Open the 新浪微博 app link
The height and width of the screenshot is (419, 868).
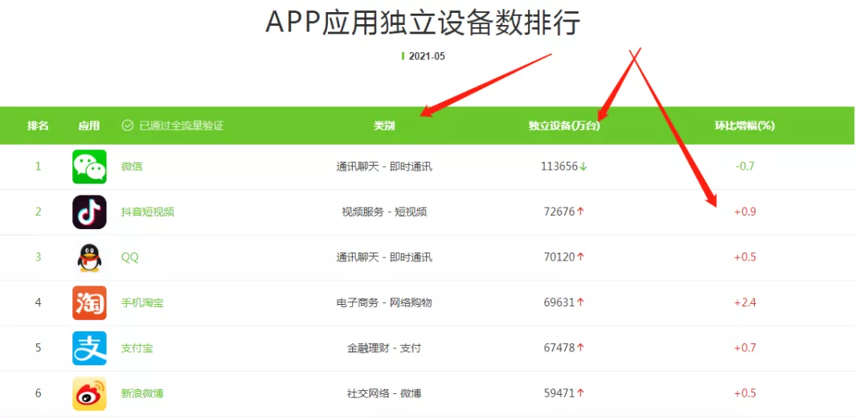tap(142, 393)
